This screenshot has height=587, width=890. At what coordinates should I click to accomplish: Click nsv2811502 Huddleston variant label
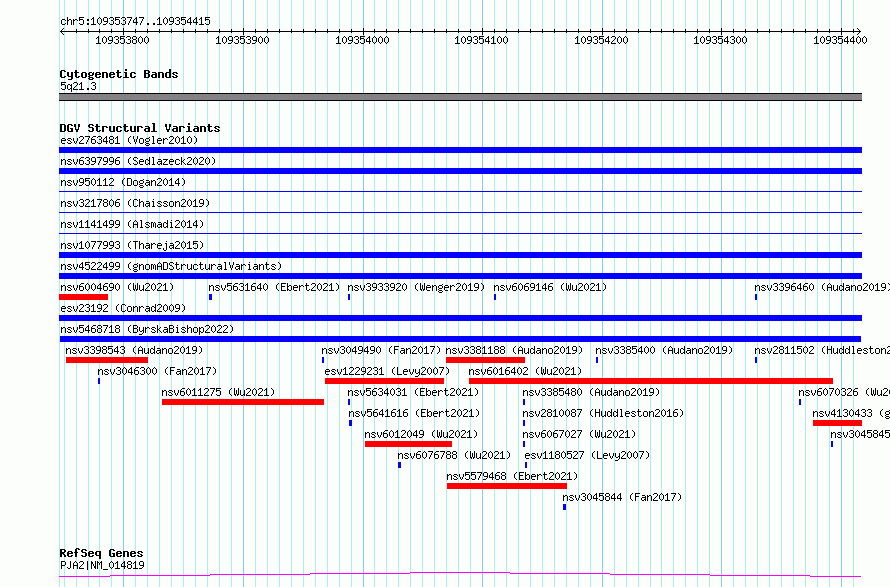pos(822,350)
